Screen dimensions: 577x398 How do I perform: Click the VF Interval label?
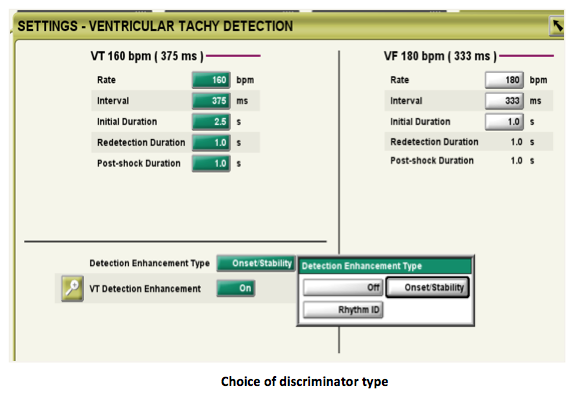[406, 101]
